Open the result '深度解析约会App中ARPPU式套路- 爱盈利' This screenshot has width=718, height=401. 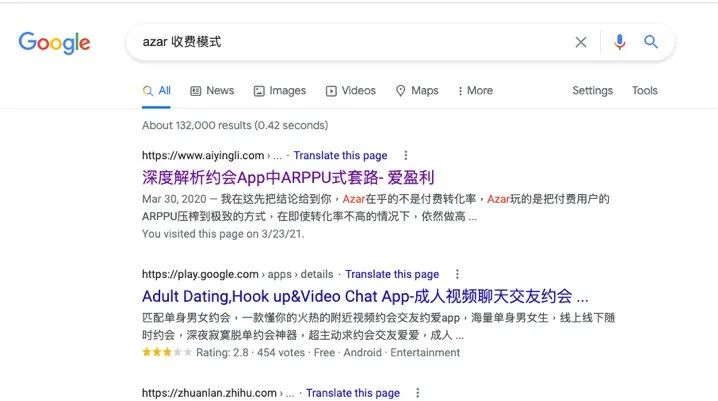[x=288, y=177]
